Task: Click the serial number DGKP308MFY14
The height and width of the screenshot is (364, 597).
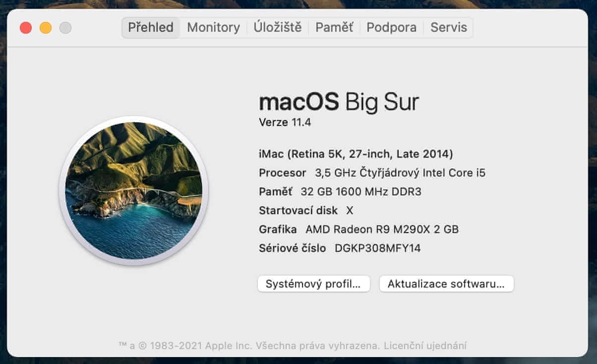Action: (377, 248)
